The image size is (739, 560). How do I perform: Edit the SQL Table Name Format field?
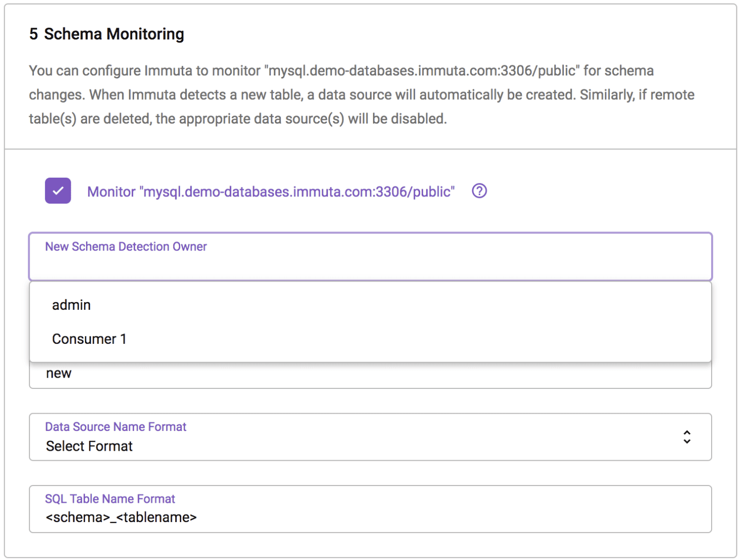[371, 509]
